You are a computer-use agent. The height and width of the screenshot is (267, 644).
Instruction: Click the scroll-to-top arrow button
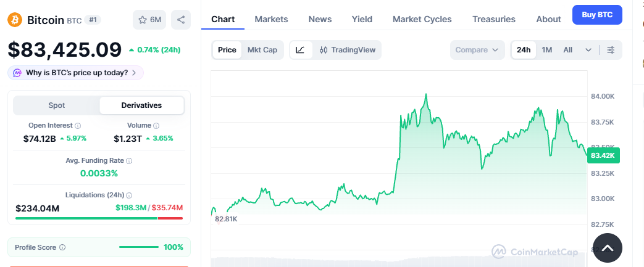pos(608,248)
